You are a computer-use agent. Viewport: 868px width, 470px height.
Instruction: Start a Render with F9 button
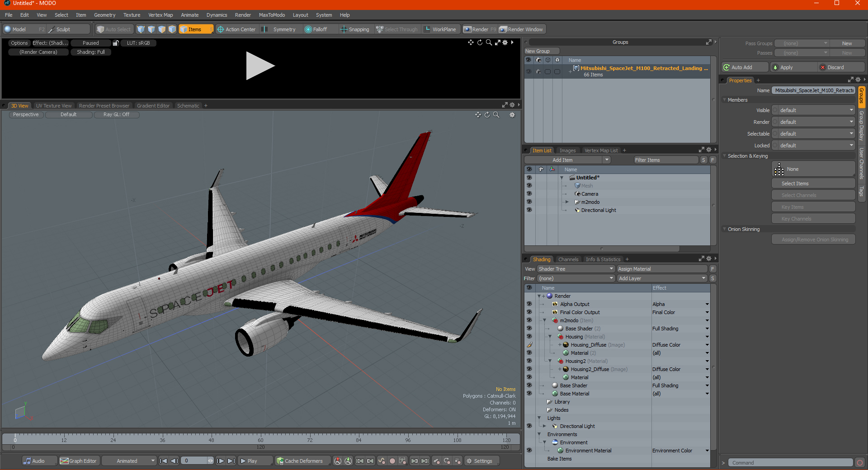point(480,29)
